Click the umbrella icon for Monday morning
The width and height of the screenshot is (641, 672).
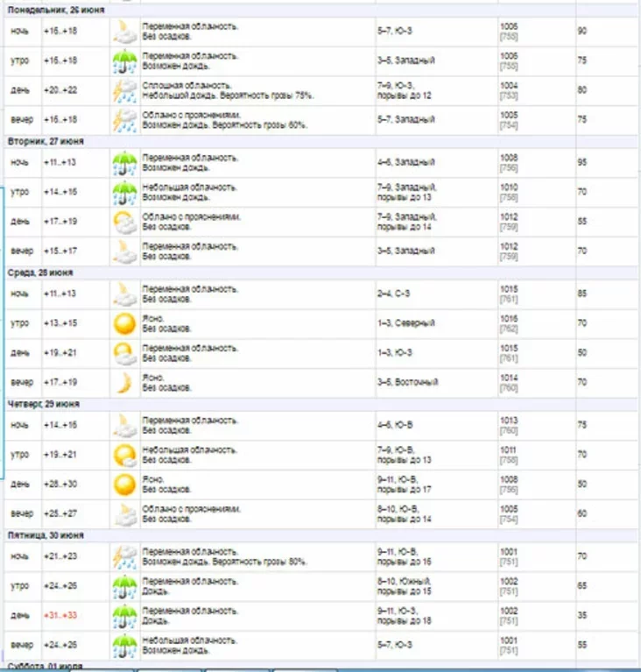pos(124,61)
